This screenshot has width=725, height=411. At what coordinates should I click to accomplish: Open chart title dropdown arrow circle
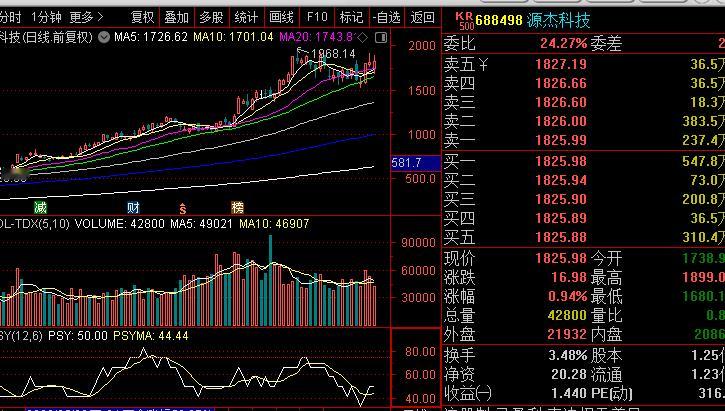coord(104,37)
